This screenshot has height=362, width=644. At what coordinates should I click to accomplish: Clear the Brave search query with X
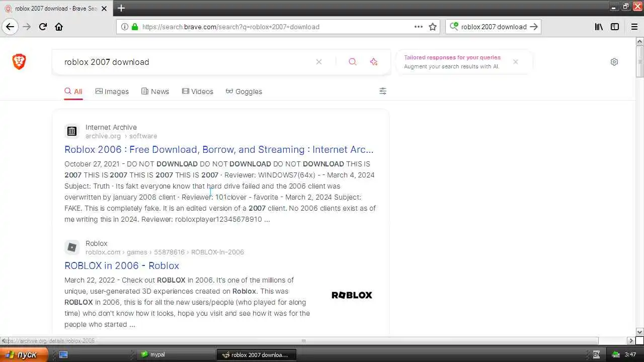[319, 62]
